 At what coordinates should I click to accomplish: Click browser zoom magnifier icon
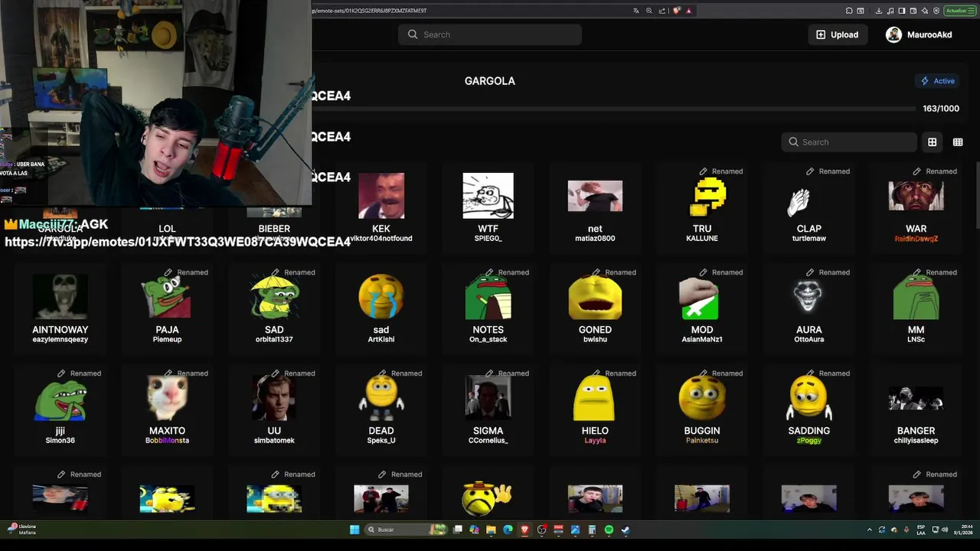coord(649,11)
